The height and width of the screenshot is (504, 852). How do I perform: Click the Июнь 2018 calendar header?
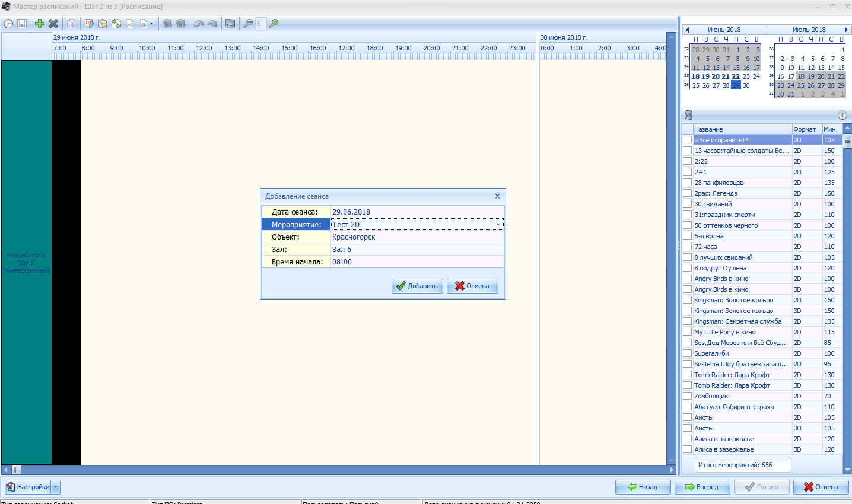click(x=724, y=30)
